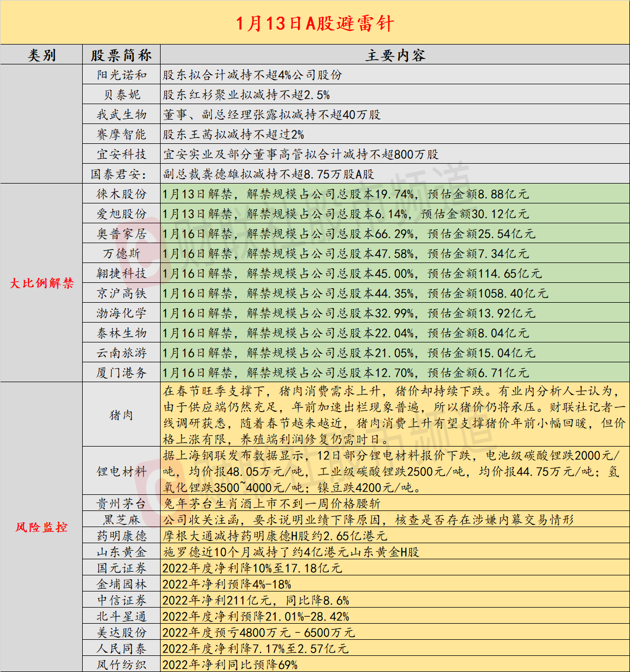The image size is (630, 672).
Task: Click the text 副总裁龚德雄拟减持不超8.75万股A股
Action: pyautogui.click(x=269, y=174)
